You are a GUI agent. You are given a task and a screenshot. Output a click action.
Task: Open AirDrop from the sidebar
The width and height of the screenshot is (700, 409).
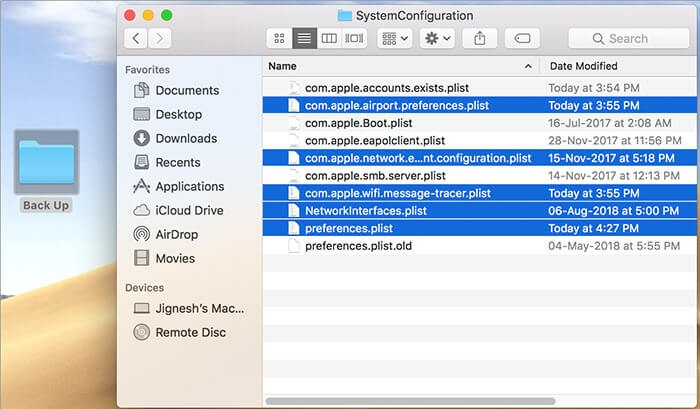(166, 234)
